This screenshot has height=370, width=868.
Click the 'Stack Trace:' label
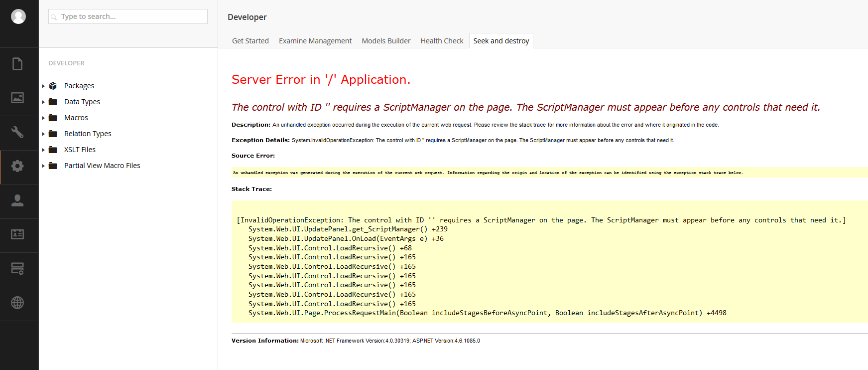click(x=251, y=189)
